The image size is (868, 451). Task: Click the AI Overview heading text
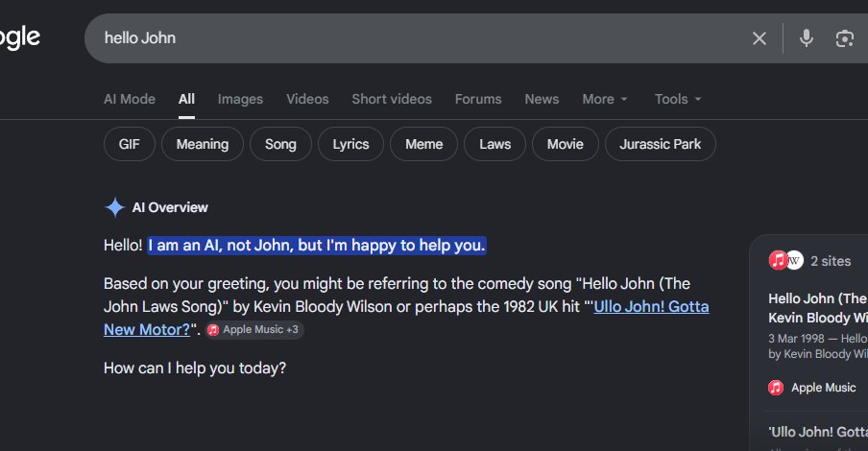click(170, 207)
